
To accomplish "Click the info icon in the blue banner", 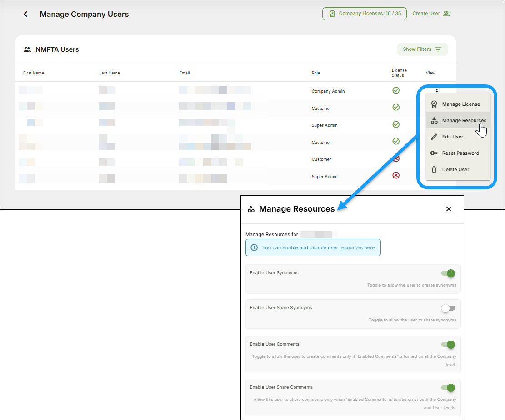I will [x=254, y=247].
